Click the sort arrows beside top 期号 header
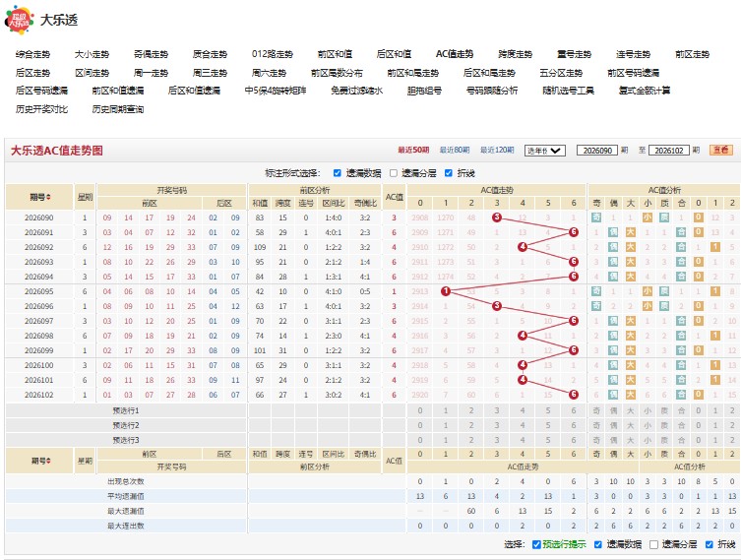Image resolution: width=741 pixels, height=560 pixels. (x=48, y=197)
